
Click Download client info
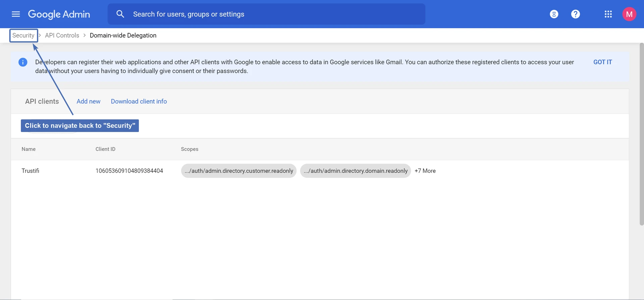[139, 101]
